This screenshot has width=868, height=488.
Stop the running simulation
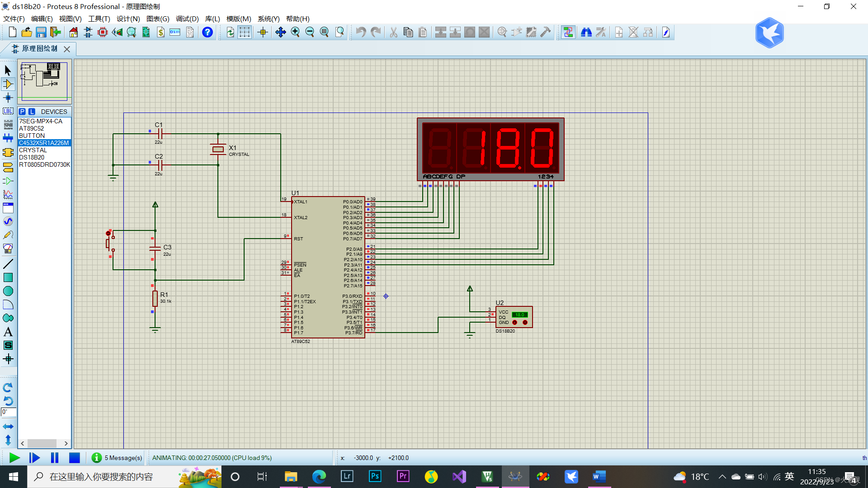[74, 458]
